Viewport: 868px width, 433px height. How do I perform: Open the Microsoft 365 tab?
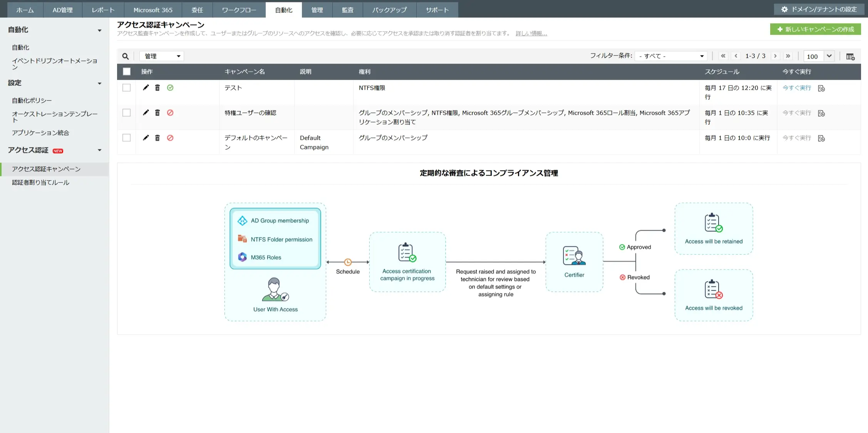point(153,10)
